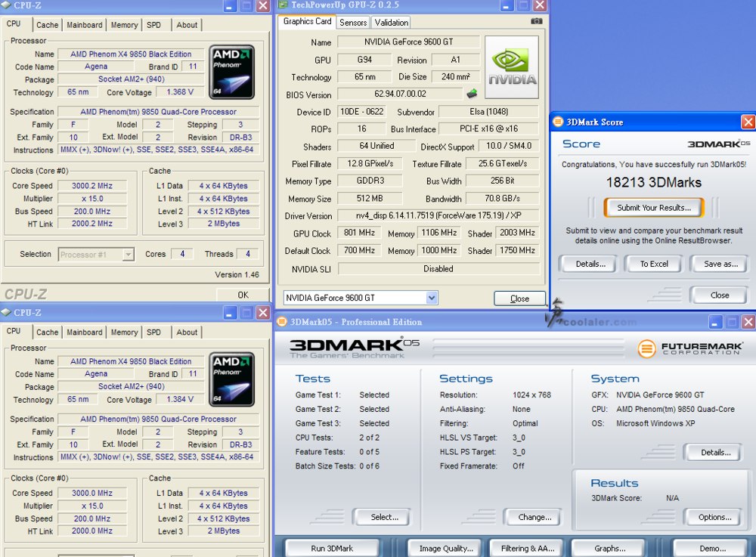Click Submit Your Results button
Screen dimensions: 756x557
click(x=654, y=208)
